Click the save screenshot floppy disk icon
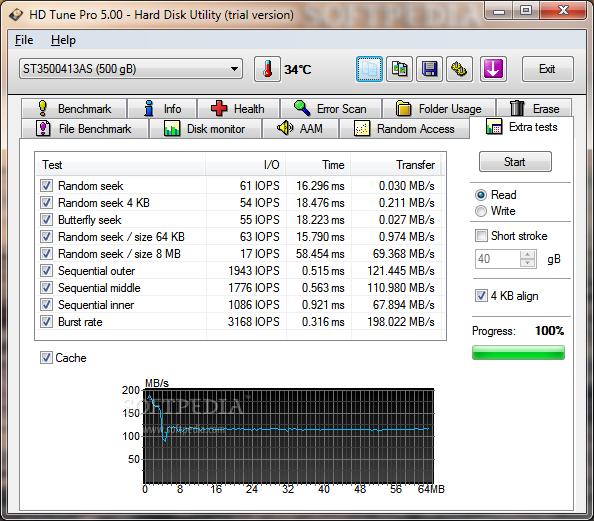Screen dimensions: 594x521 (x=429, y=69)
